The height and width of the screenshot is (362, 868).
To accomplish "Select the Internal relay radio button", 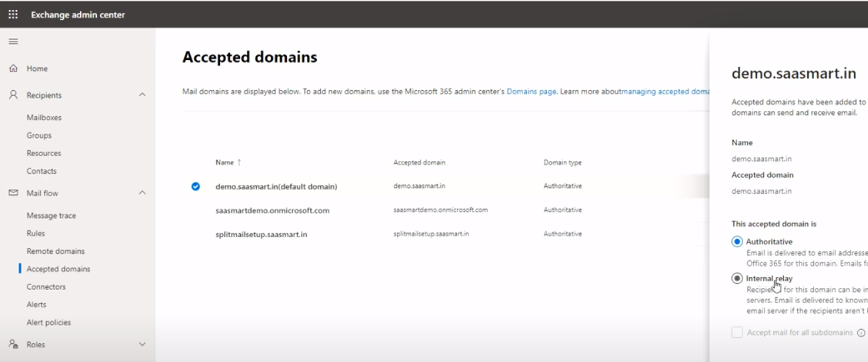I will 737,279.
